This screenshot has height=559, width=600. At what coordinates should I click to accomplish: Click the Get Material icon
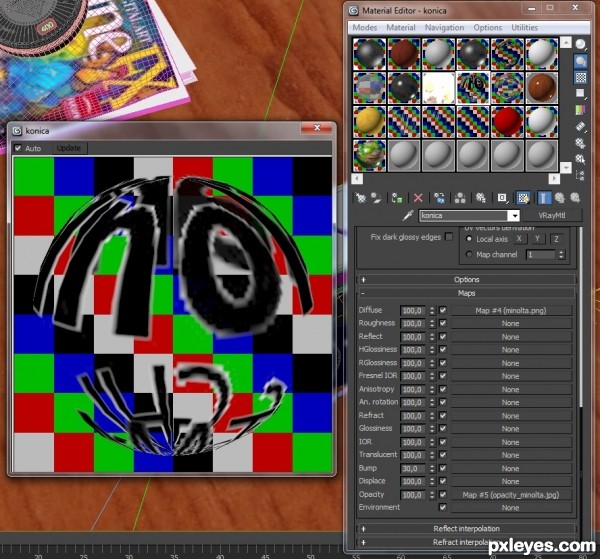pyautogui.click(x=360, y=198)
